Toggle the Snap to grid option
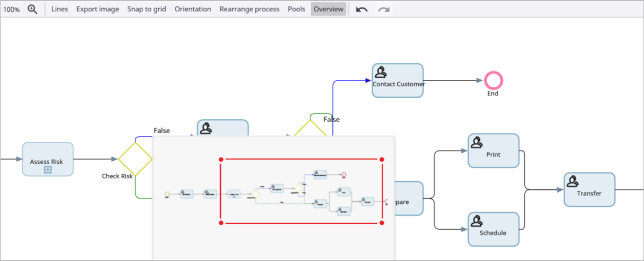This screenshot has width=644, height=261. pyautogui.click(x=147, y=9)
